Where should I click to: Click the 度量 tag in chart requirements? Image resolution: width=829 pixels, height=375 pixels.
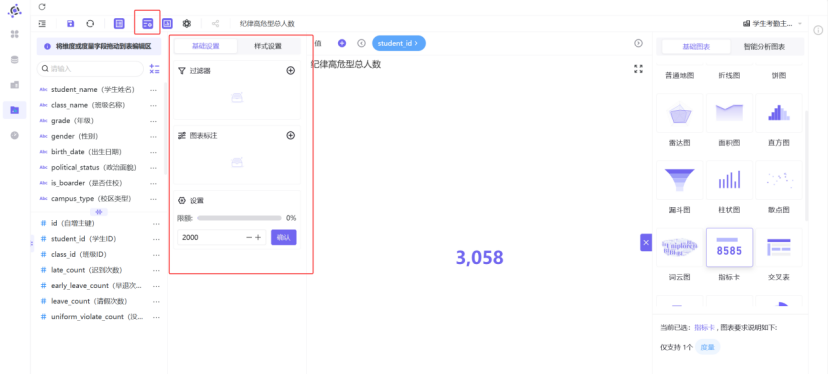coord(707,347)
